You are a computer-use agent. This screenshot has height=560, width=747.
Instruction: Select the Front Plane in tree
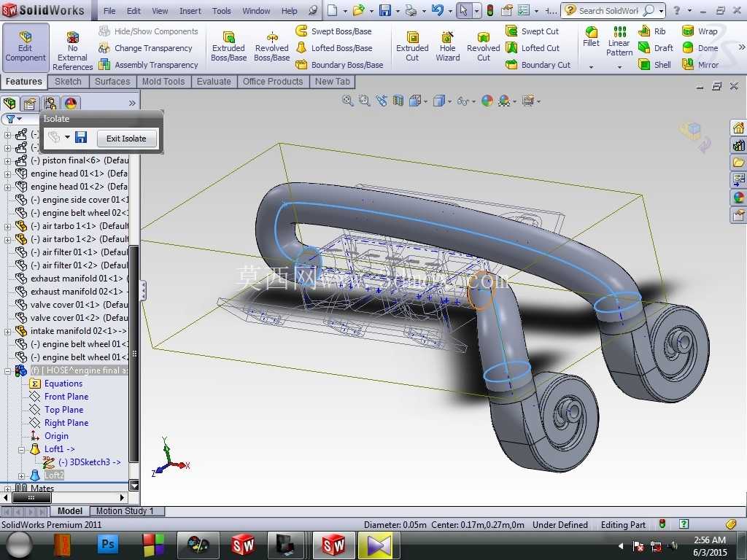click(66, 397)
